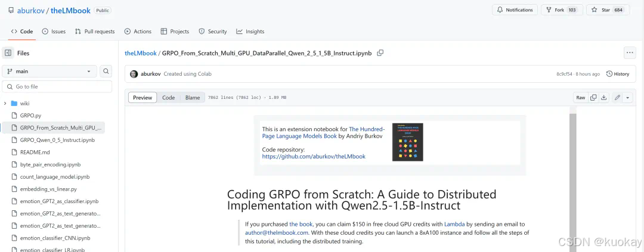644x252 pixels.
Task: Open byte_pair_encoding.ipynb file
Action: [50, 164]
